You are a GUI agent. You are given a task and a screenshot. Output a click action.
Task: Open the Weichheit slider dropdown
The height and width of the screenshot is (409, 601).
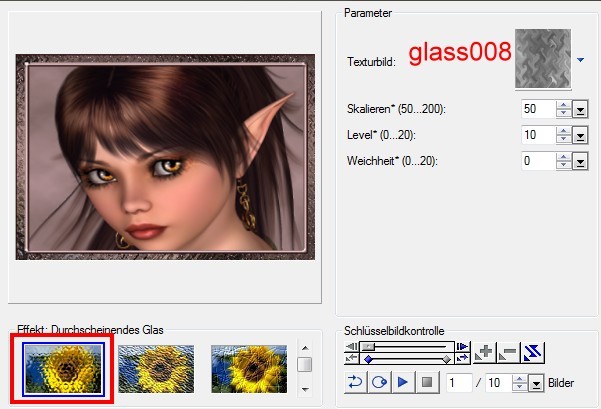pos(580,161)
